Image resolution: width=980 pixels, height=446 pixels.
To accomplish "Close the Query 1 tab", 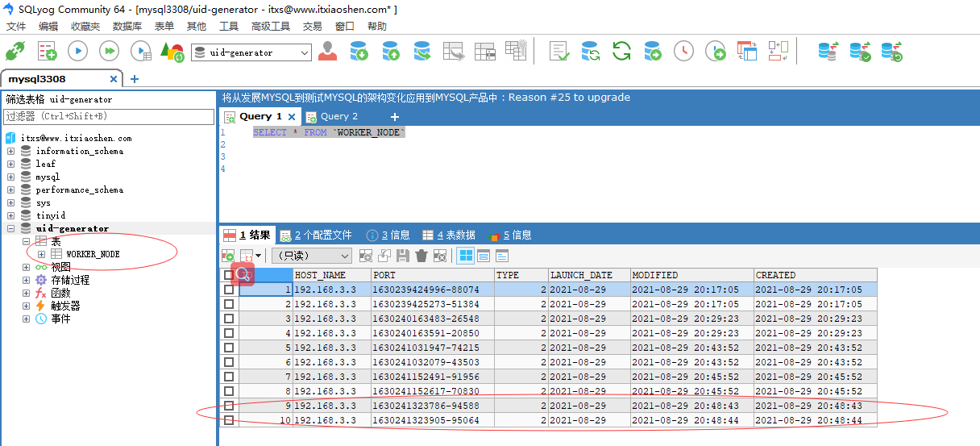I will 292,116.
